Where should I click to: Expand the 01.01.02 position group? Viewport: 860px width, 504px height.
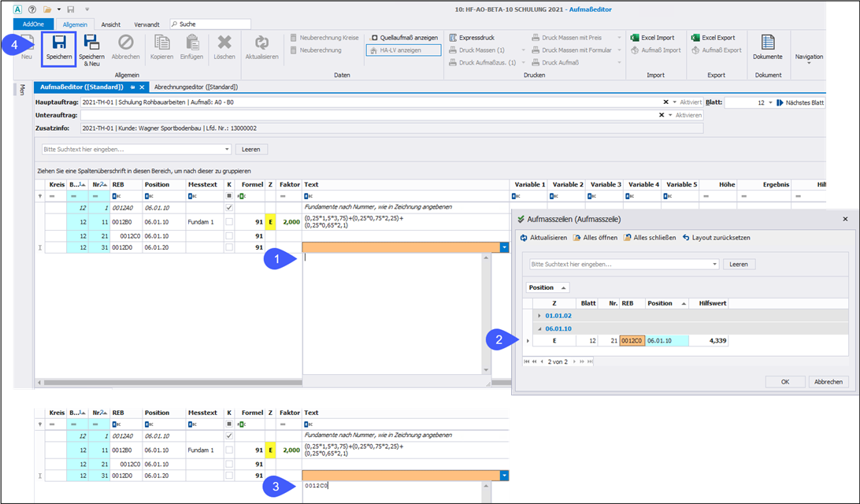[539, 315]
